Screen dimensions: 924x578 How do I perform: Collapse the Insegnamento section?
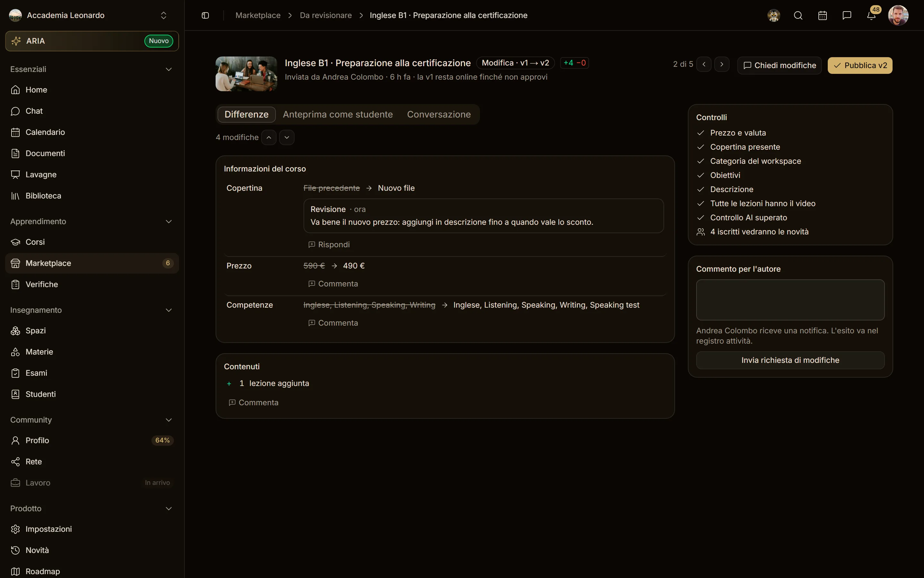click(168, 310)
